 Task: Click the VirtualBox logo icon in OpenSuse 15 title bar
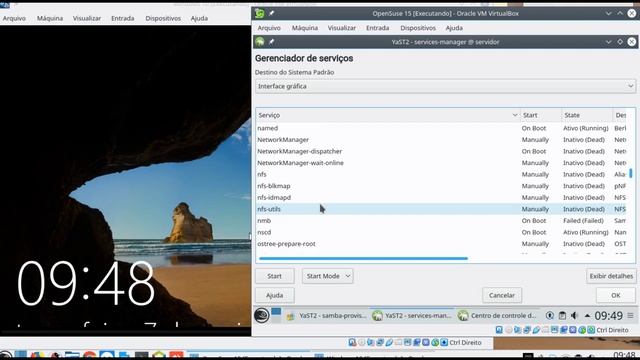(260, 13)
